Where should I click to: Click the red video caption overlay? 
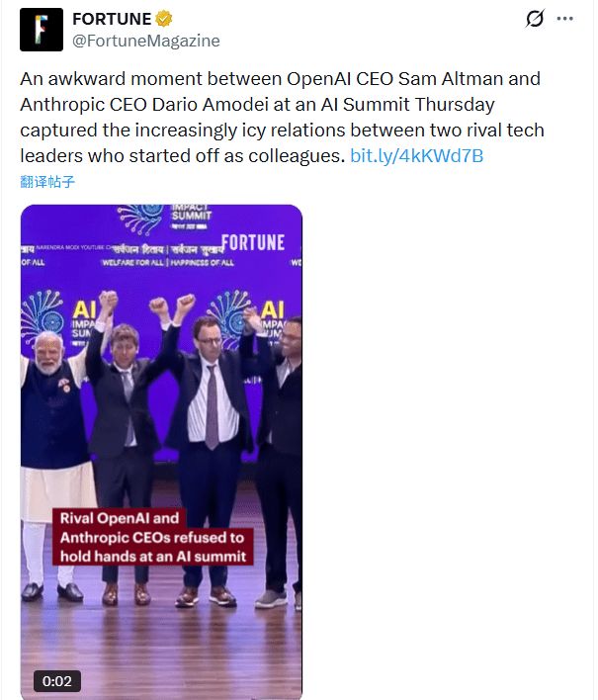(x=152, y=537)
